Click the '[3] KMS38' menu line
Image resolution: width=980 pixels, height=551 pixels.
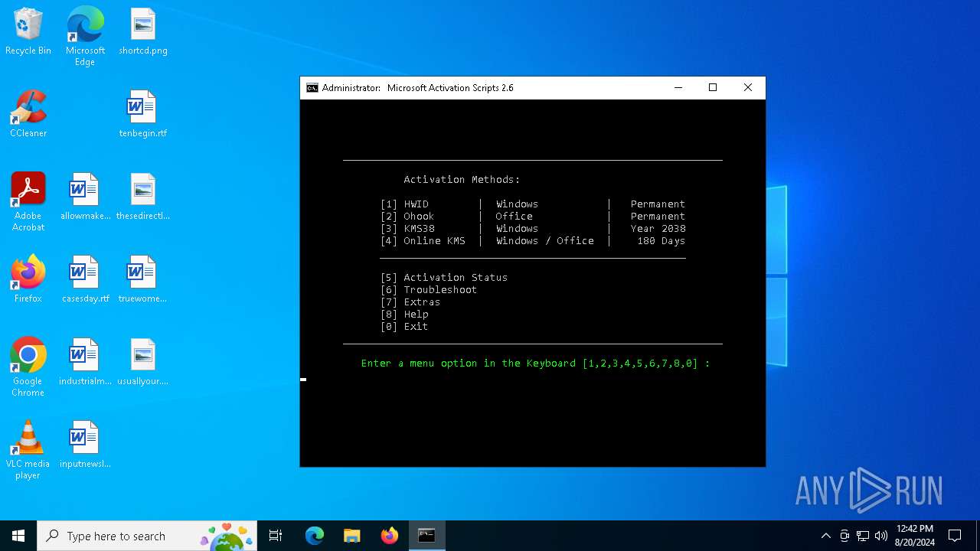point(533,229)
